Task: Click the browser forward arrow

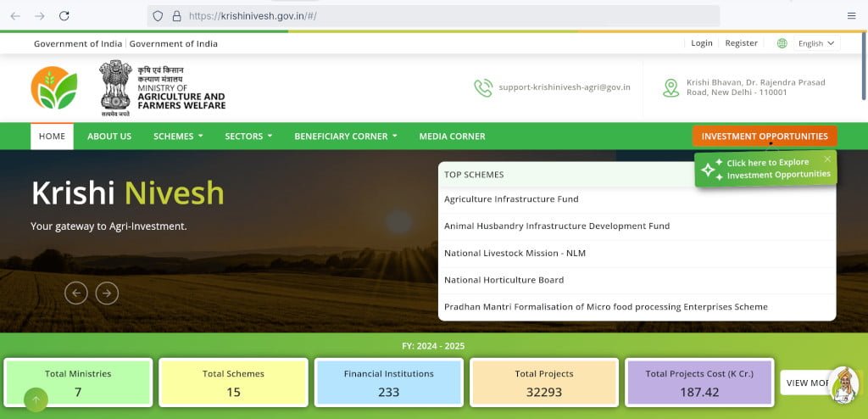Action: (39, 16)
